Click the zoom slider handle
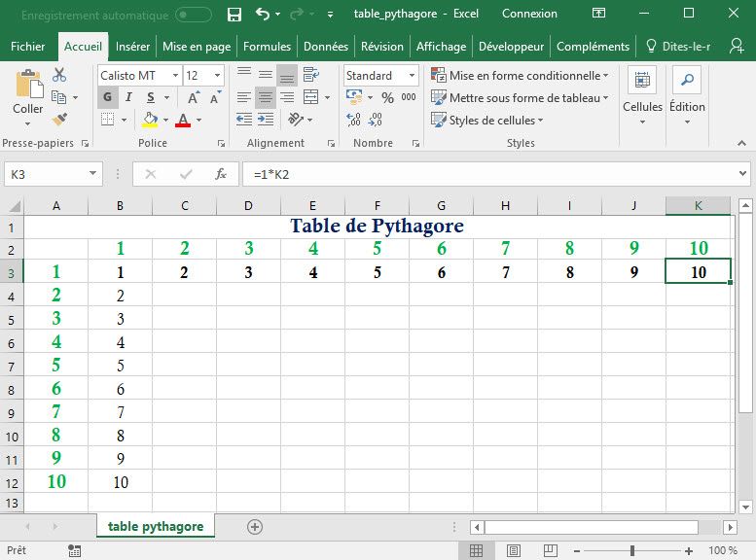 (x=632, y=550)
